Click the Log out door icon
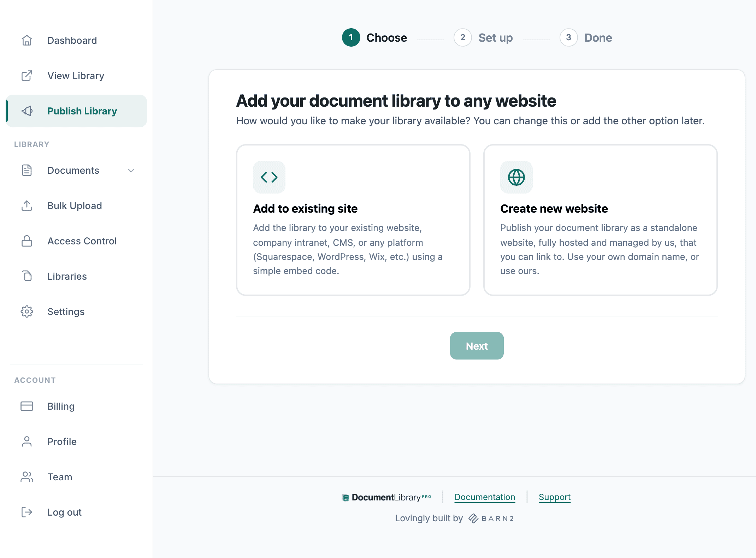756x558 pixels. [27, 512]
